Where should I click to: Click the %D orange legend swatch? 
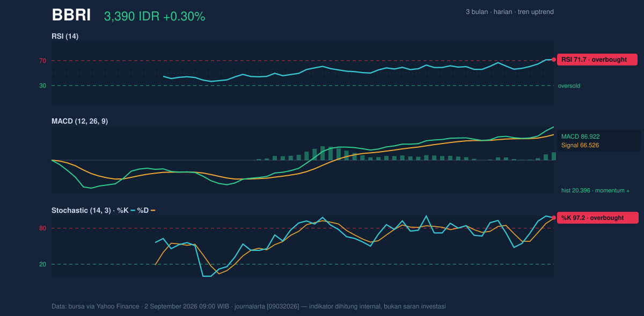pyautogui.click(x=153, y=211)
